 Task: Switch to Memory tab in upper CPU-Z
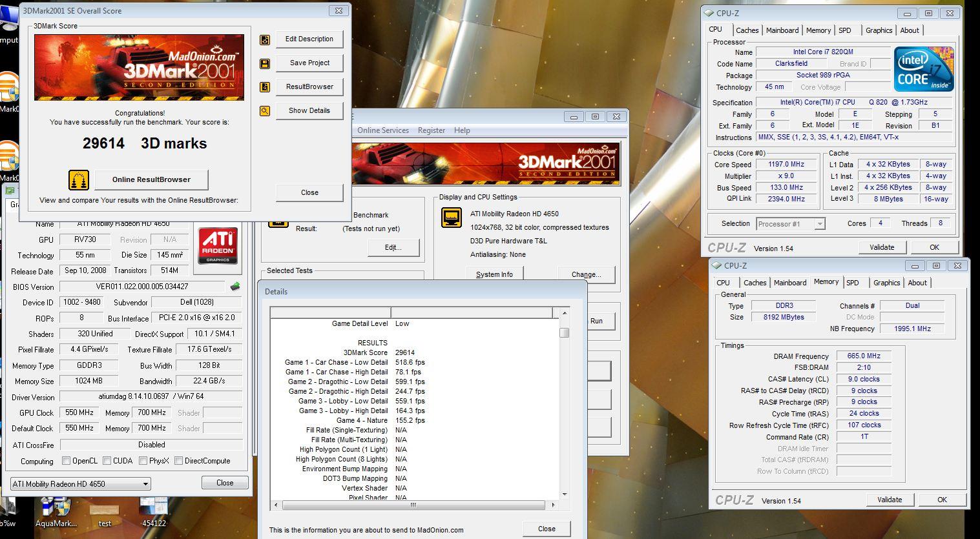coord(818,30)
